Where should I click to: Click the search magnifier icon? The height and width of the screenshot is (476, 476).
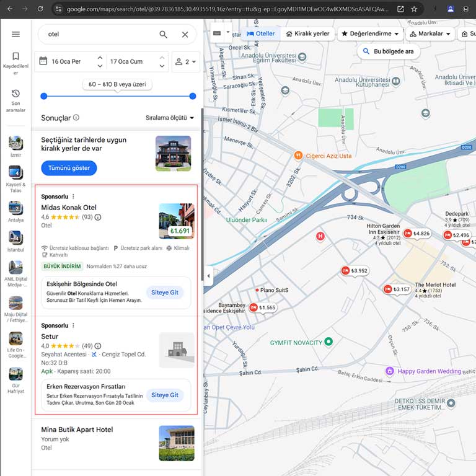point(164,34)
